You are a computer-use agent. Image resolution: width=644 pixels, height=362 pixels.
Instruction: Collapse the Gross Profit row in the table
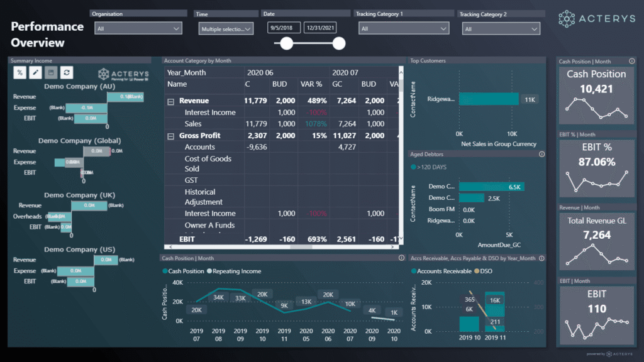(171, 136)
